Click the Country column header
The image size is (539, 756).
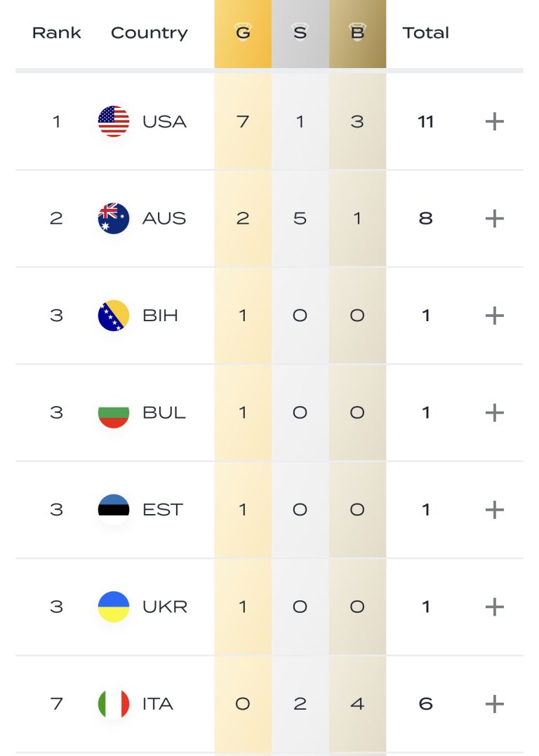pos(149,33)
